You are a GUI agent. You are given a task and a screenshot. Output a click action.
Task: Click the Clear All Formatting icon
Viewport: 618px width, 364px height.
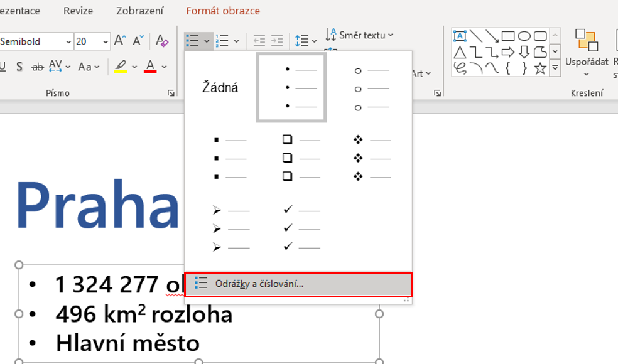[x=163, y=40]
